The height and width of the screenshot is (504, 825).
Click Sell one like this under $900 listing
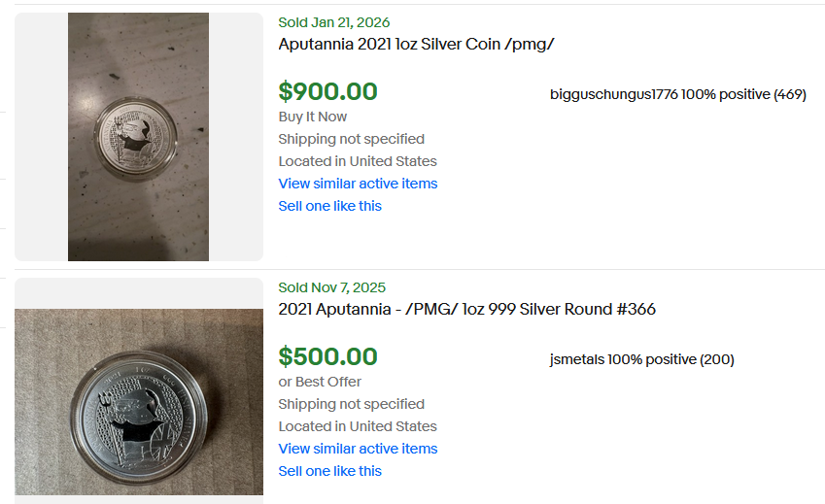tap(329, 206)
